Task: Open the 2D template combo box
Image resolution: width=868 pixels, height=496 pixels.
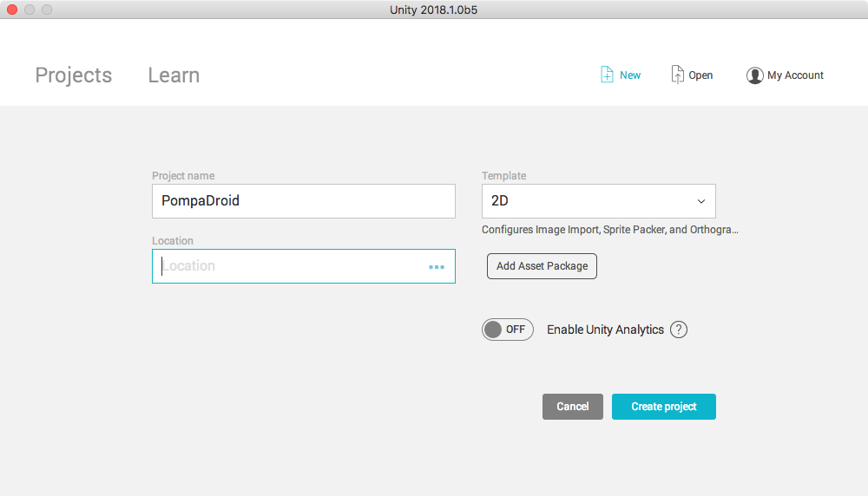Action: tap(598, 201)
